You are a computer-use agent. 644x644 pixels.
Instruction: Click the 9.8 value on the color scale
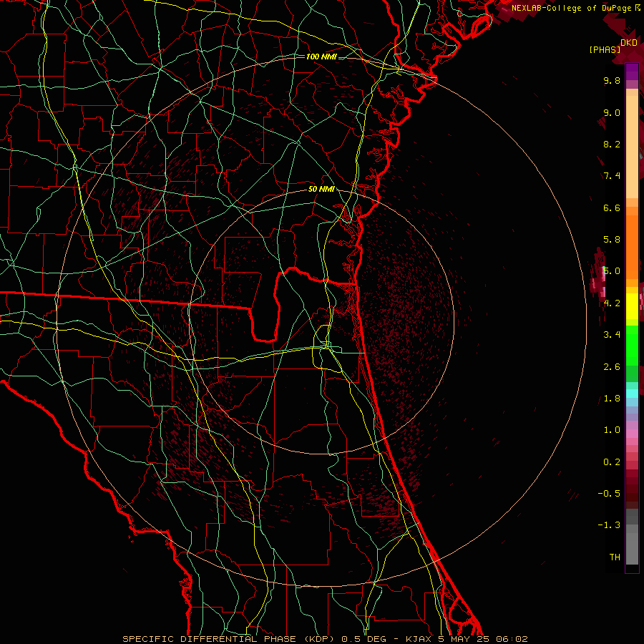[612, 80]
